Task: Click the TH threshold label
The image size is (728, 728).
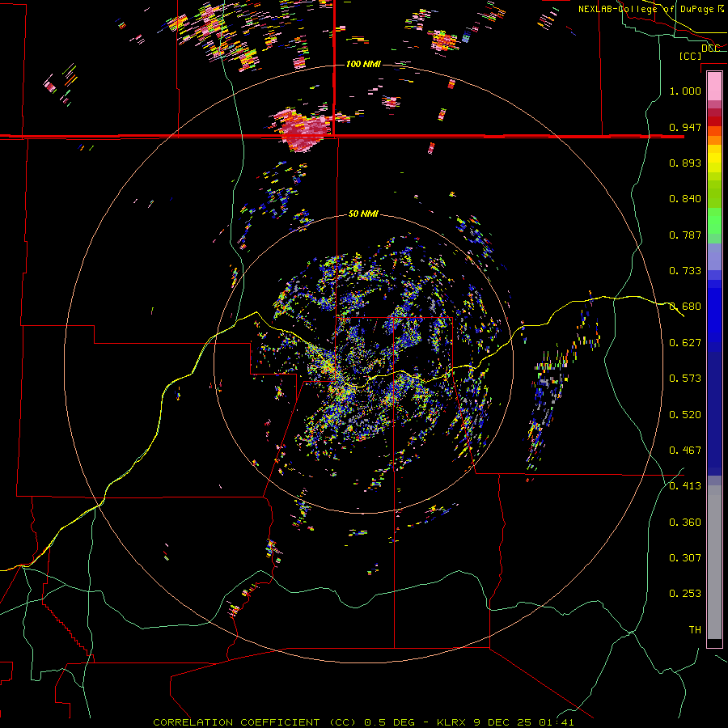Action: point(695,630)
